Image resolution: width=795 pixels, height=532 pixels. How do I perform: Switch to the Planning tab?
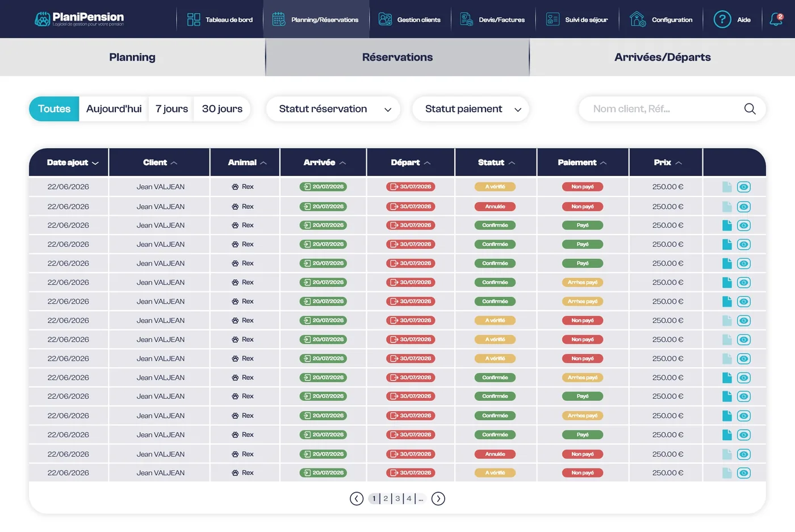(x=132, y=57)
